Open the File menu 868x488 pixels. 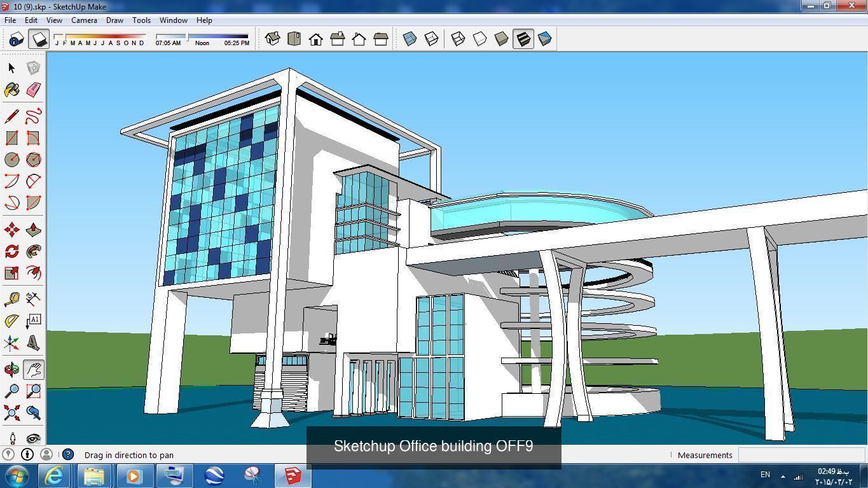pos(10,20)
